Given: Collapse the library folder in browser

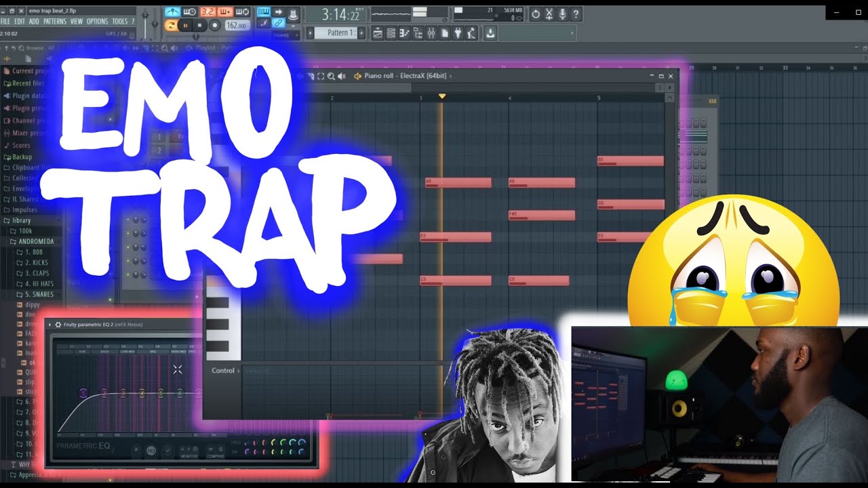Looking at the screenshot, I should pos(18,220).
